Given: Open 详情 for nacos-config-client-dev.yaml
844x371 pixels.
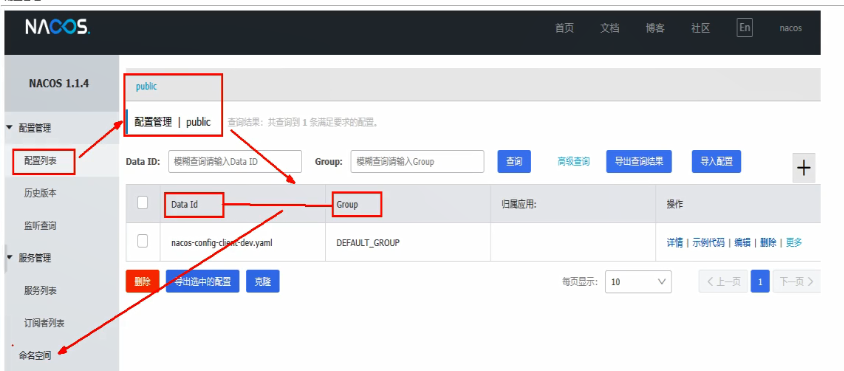Looking at the screenshot, I should point(675,243).
